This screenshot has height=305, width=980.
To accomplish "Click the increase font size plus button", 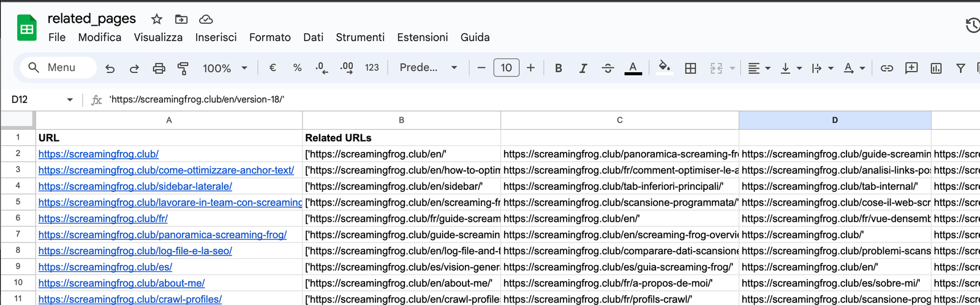I will tap(530, 68).
